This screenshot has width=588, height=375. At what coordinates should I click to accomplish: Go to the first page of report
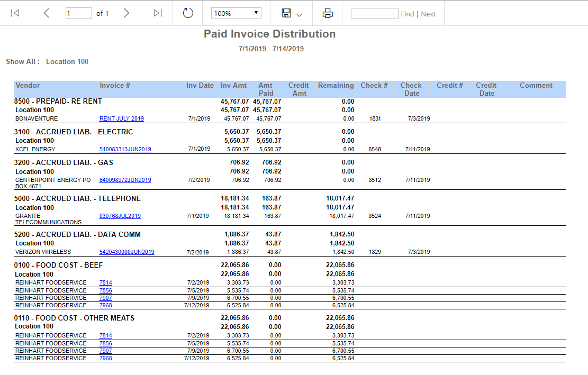tap(15, 13)
